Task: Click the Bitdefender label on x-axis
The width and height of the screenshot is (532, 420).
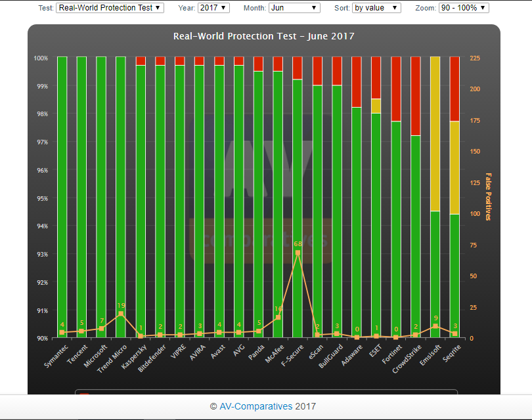Action: click(152, 358)
